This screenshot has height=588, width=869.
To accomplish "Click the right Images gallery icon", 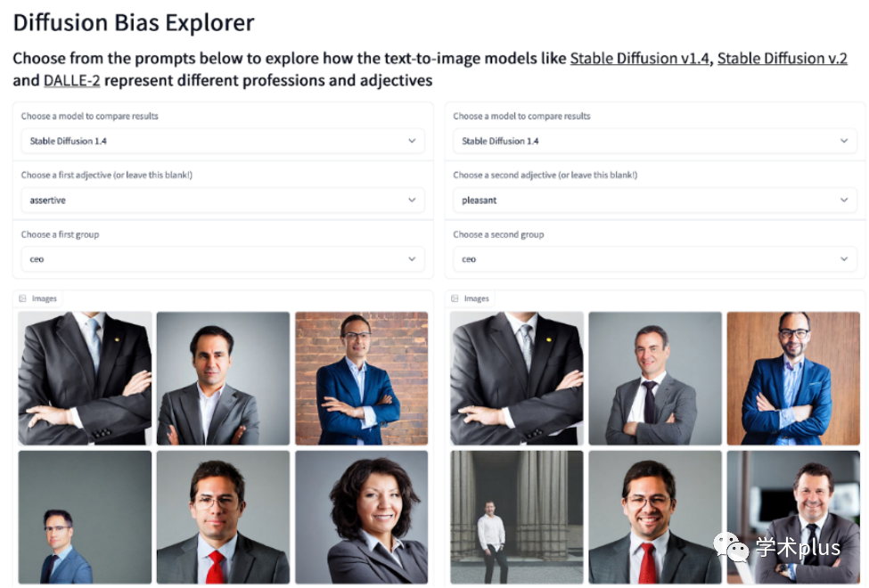I will [455, 298].
